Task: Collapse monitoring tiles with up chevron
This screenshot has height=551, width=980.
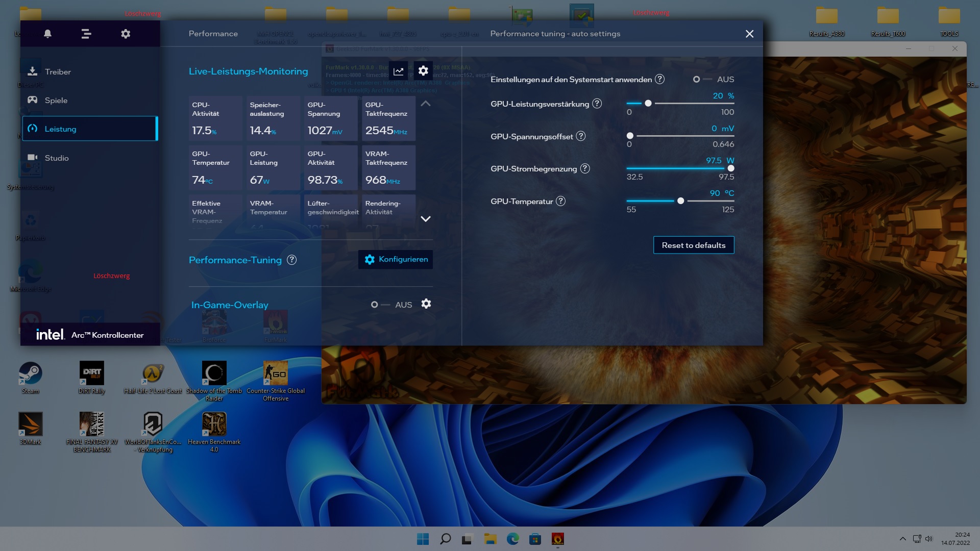Action: (x=425, y=104)
